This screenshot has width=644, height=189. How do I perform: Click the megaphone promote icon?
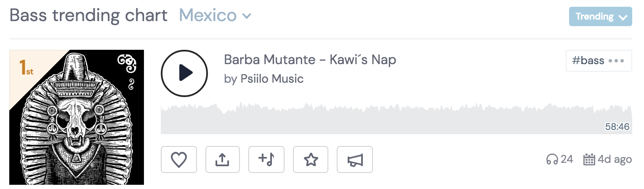point(355,159)
